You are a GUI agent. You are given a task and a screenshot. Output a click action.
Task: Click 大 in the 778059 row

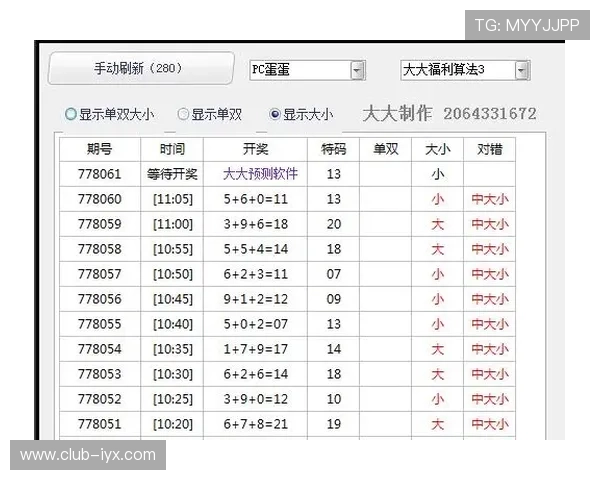coord(437,224)
